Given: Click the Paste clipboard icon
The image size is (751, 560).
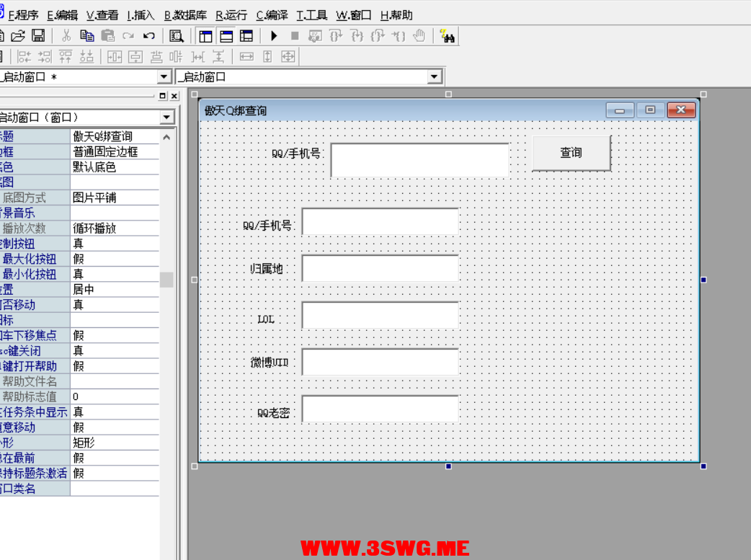Looking at the screenshot, I should [108, 36].
